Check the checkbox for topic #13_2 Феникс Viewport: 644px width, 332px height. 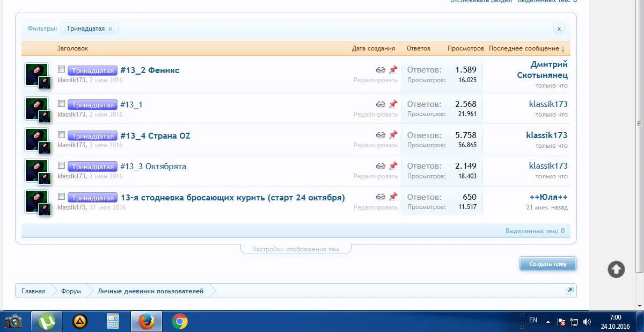[61, 69]
